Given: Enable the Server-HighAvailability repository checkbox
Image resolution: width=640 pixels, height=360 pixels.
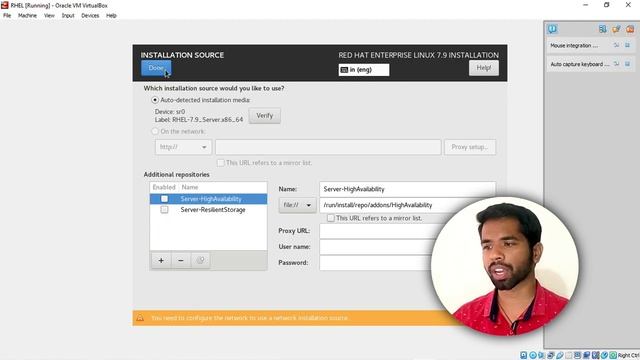Looking at the screenshot, I should tap(164, 199).
